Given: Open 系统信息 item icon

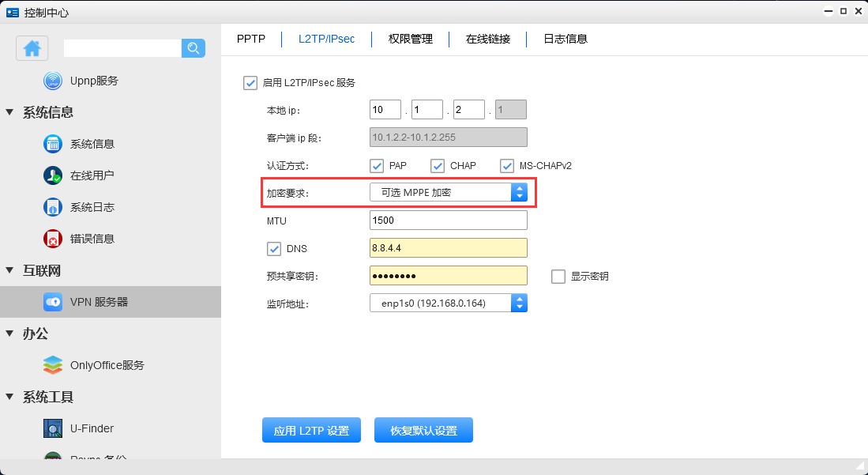Looking at the screenshot, I should coord(53,144).
